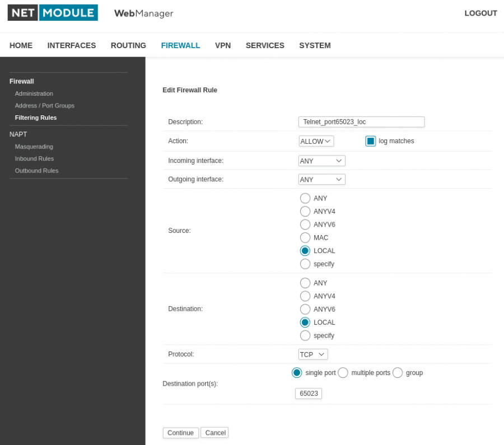Open Address / Port Groups in sidebar
The width and height of the screenshot is (504, 445).
45,105
